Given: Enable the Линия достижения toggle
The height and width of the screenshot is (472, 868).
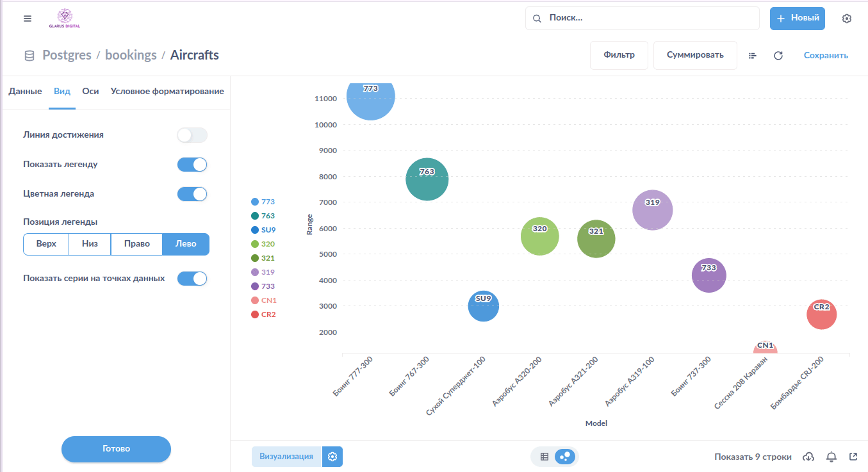Looking at the screenshot, I should [192, 135].
